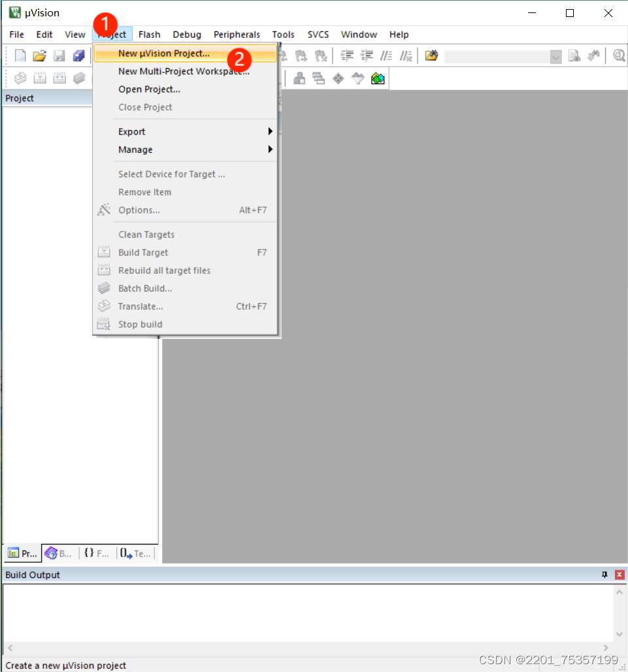Open the Debug menu
This screenshot has height=672, width=628.
tap(187, 34)
